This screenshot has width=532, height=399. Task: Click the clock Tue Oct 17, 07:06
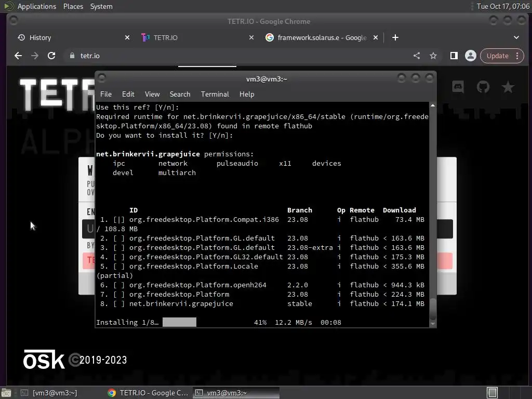(x=503, y=6)
